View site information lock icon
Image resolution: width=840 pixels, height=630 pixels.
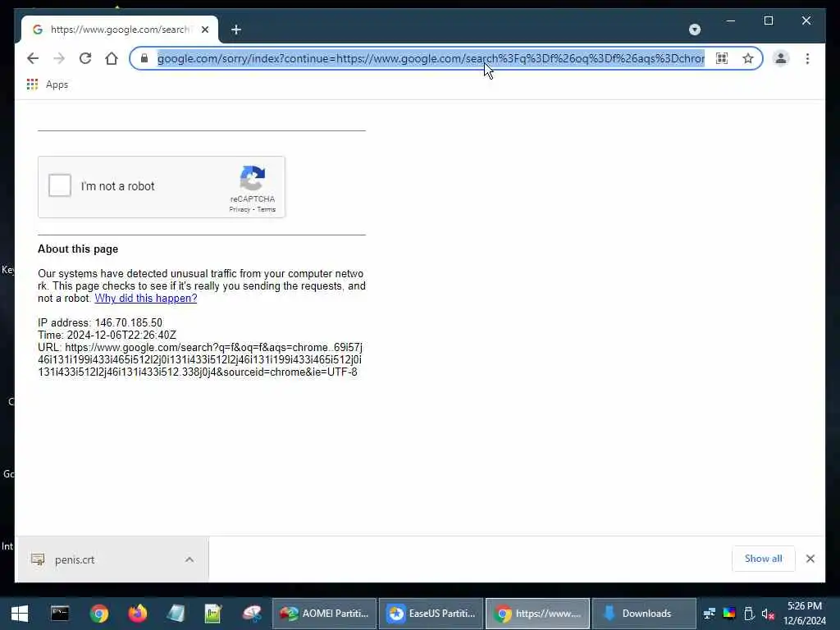(x=144, y=58)
